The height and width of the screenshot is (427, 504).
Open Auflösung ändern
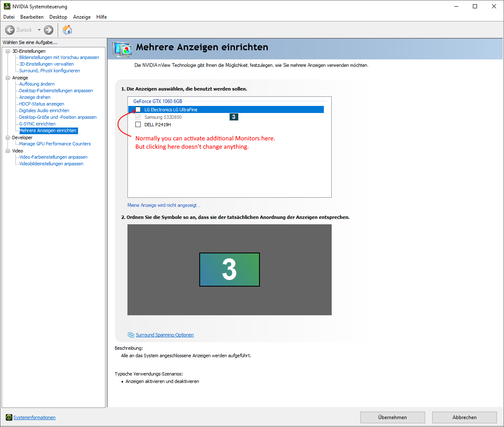coord(37,84)
